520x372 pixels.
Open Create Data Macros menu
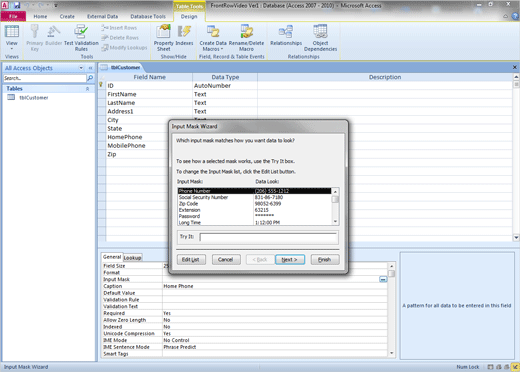(x=213, y=37)
